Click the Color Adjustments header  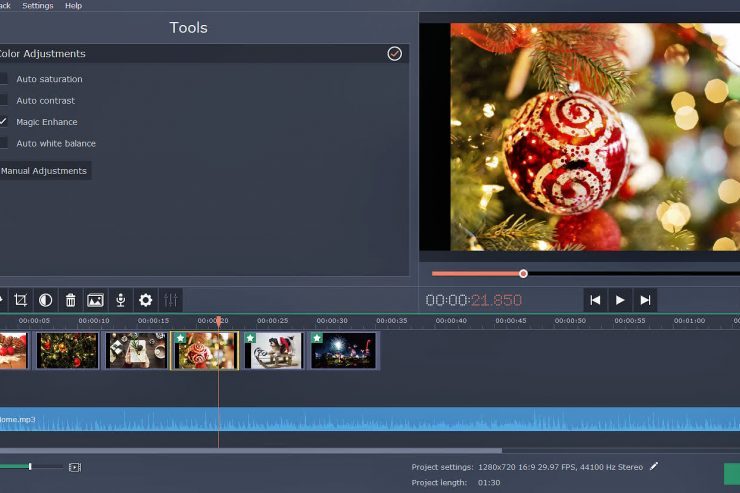coord(204,54)
